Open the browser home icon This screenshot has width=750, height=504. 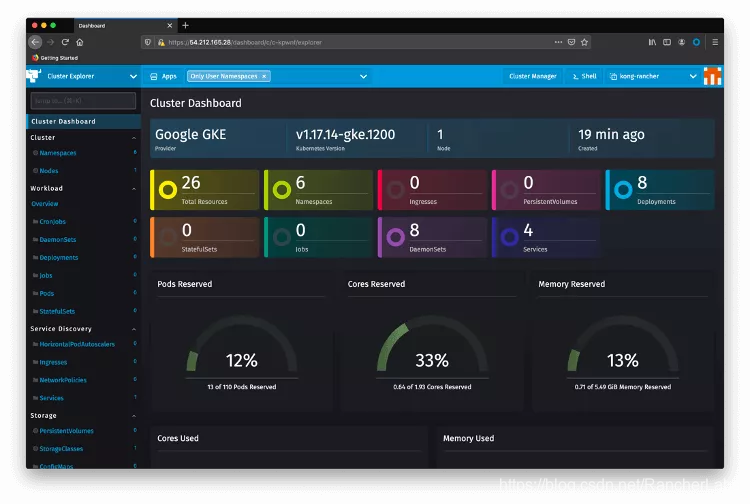click(x=80, y=42)
